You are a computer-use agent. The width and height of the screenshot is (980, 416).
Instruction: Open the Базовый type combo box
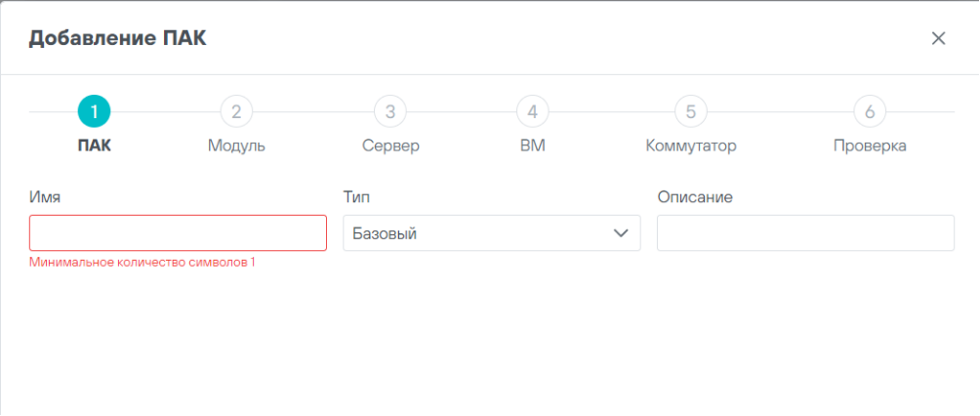tap(478, 233)
